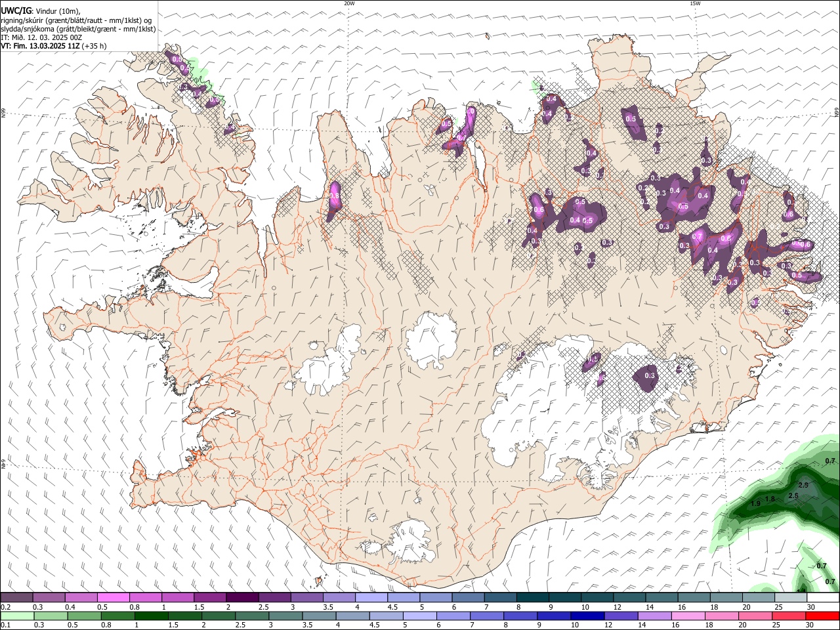Click the lower scale swatch starting at 0.3
This screenshot has height=630, width=840.
(x=49, y=616)
